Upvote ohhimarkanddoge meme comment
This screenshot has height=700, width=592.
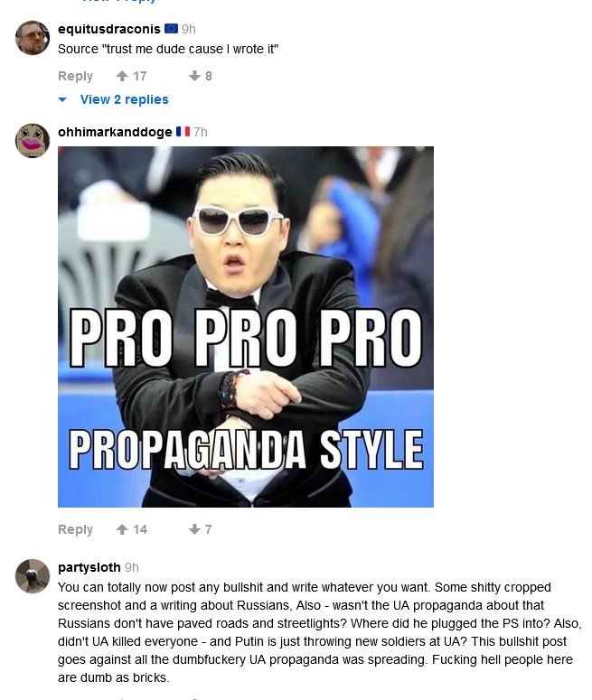pyautogui.click(x=122, y=529)
